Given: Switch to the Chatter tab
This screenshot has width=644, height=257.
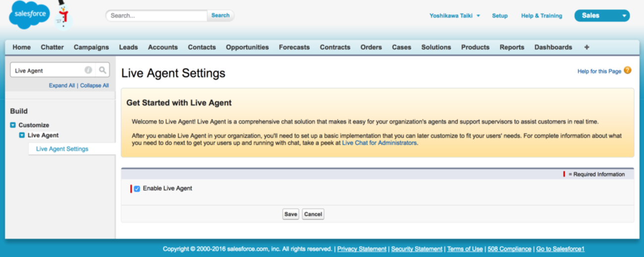Looking at the screenshot, I should [52, 47].
